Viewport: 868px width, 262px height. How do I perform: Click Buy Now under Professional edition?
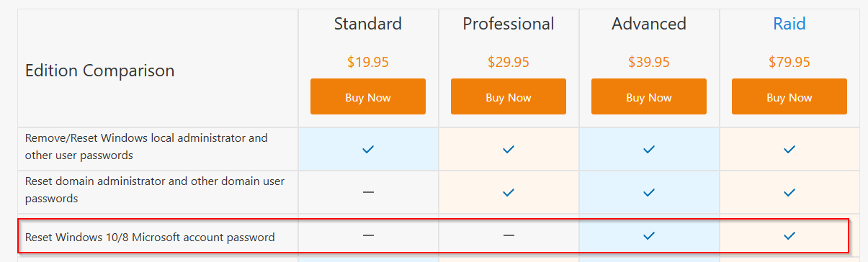pos(509,97)
